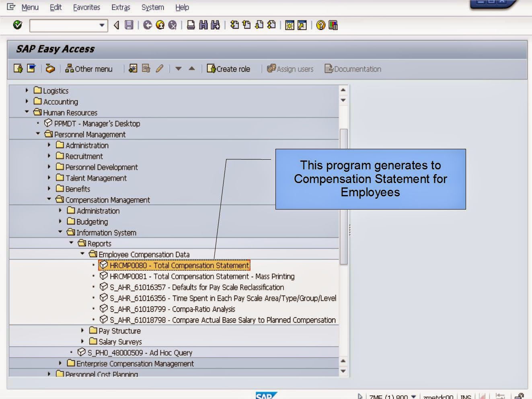Click the Back navigation arrow icon
This screenshot has height=399, width=532.
tap(116, 25)
